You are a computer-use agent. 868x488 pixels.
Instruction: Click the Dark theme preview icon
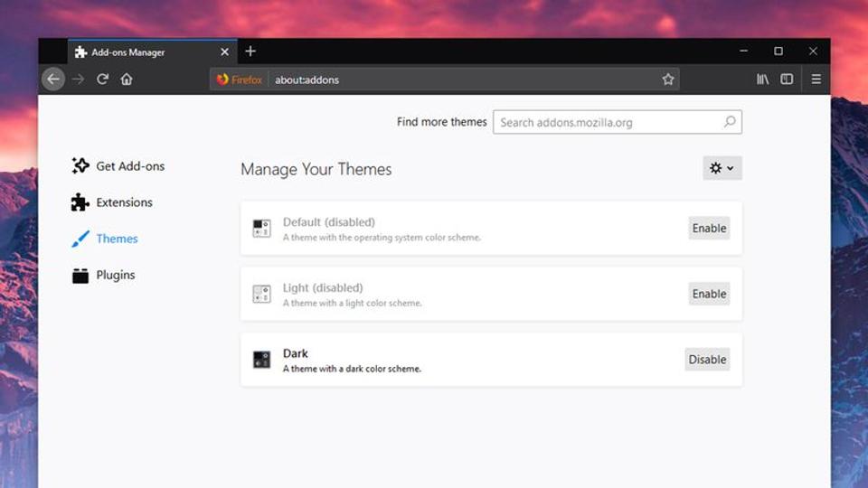tap(262, 359)
